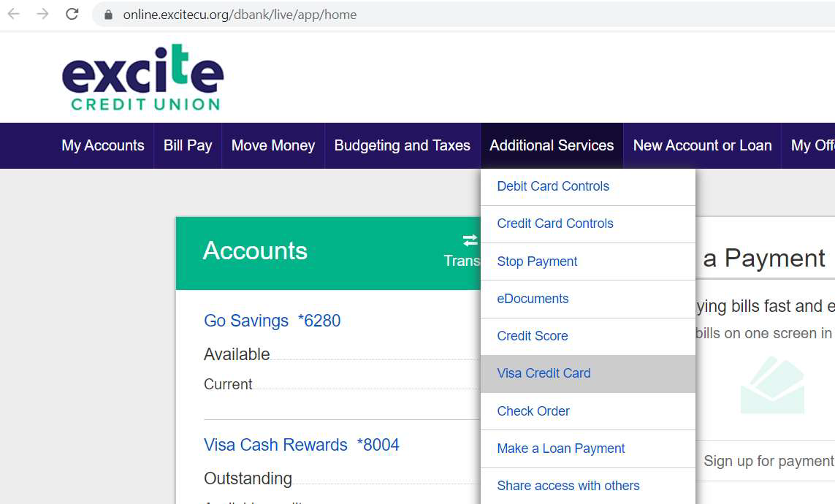This screenshot has height=504, width=835.
Task: Click the Transfer arrows icon in Accounts header
Action: coord(470,240)
